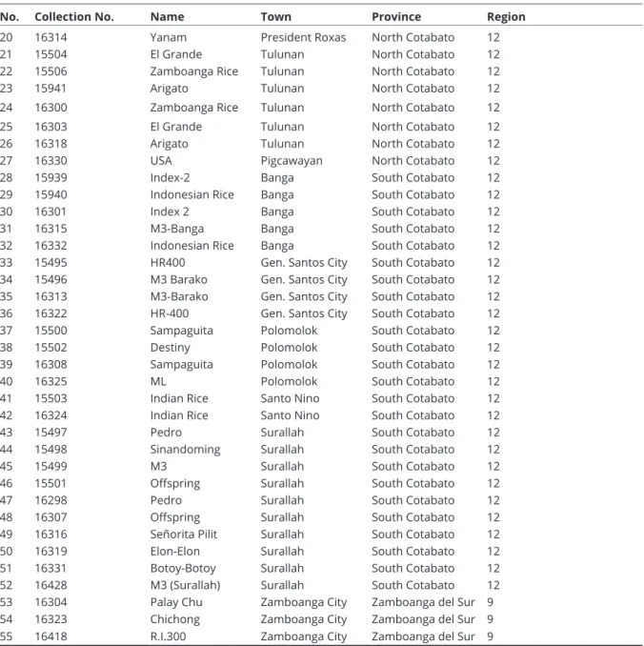Select collection number 16301
This screenshot has width=644, height=646.
pos(50,211)
